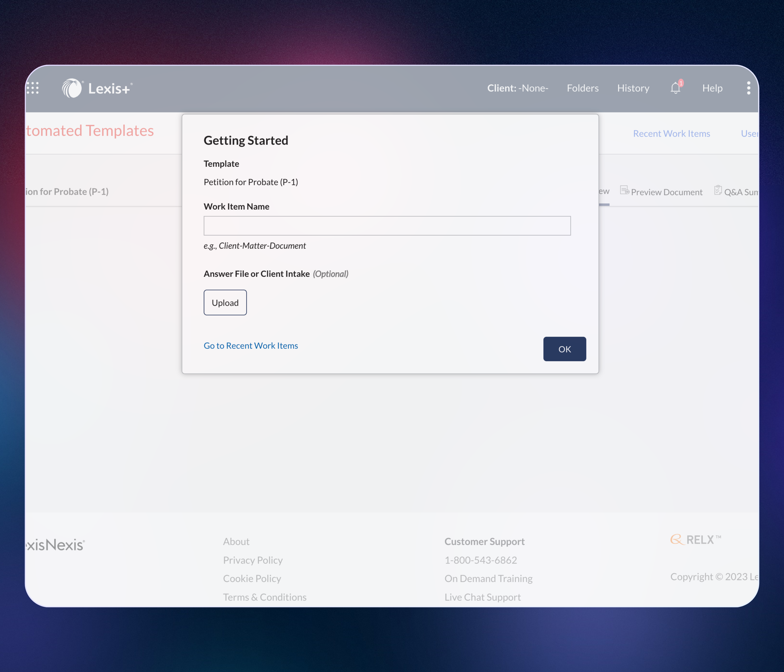Viewport: 784px width, 672px height.
Task: Click the Upload button
Action: click(x=225, y=303)
